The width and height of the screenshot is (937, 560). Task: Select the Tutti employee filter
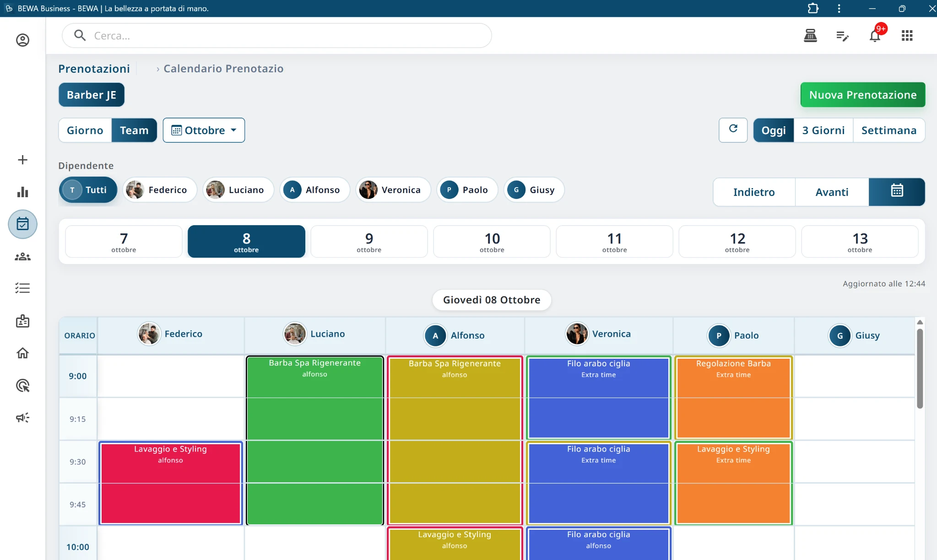(x=88, y=190)
